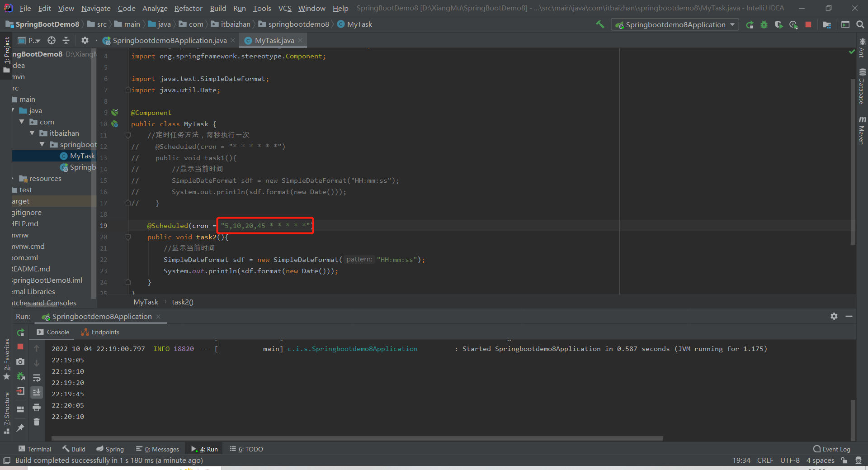
Task: Toggle the Favorites tool window
Action: (x=6, y=360)
